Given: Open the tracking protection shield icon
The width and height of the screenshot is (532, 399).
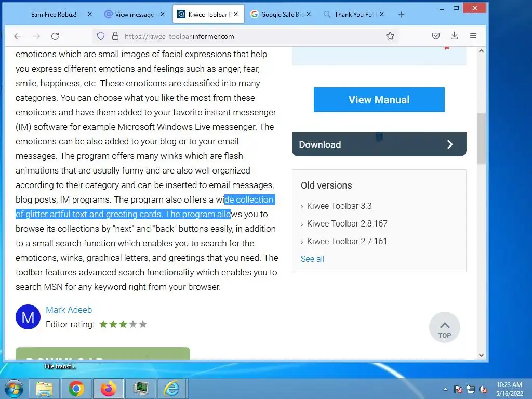Looking at the screenshot, I should coord(100,36).
